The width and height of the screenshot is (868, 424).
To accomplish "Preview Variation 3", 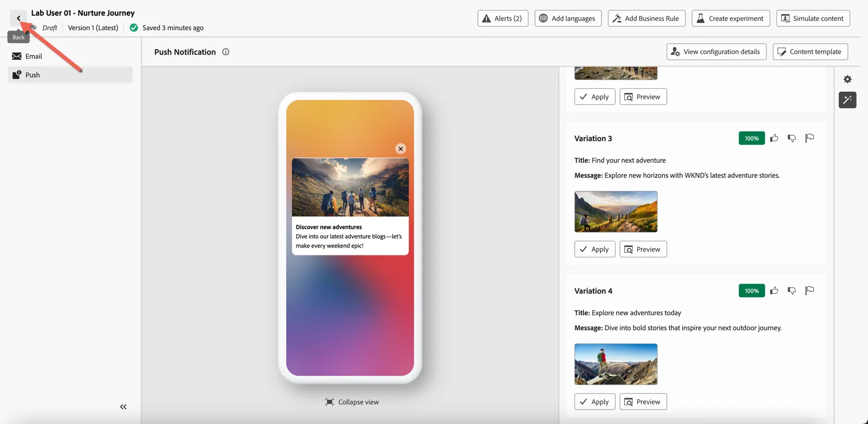I will [x=643, y=249].
